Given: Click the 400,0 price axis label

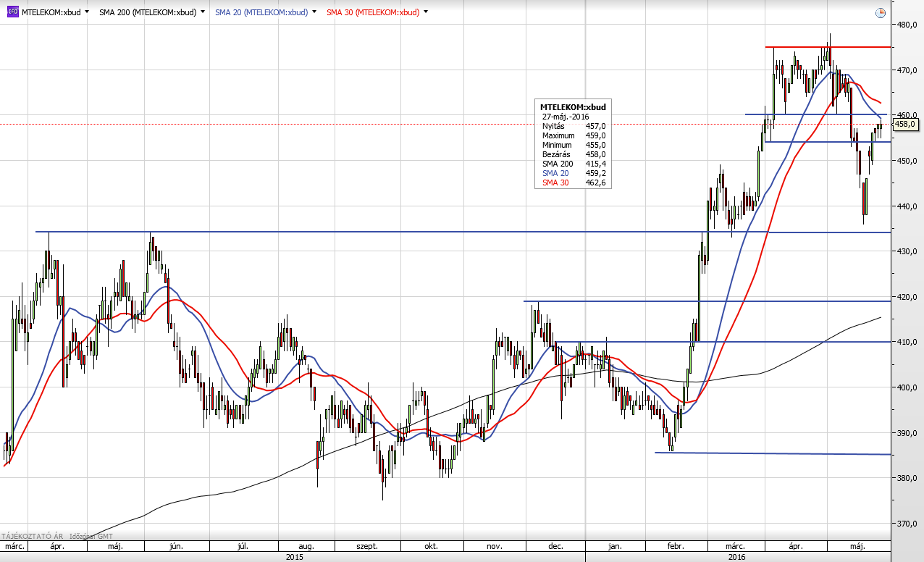Looking at the screenshot, I should click(907, 387).
